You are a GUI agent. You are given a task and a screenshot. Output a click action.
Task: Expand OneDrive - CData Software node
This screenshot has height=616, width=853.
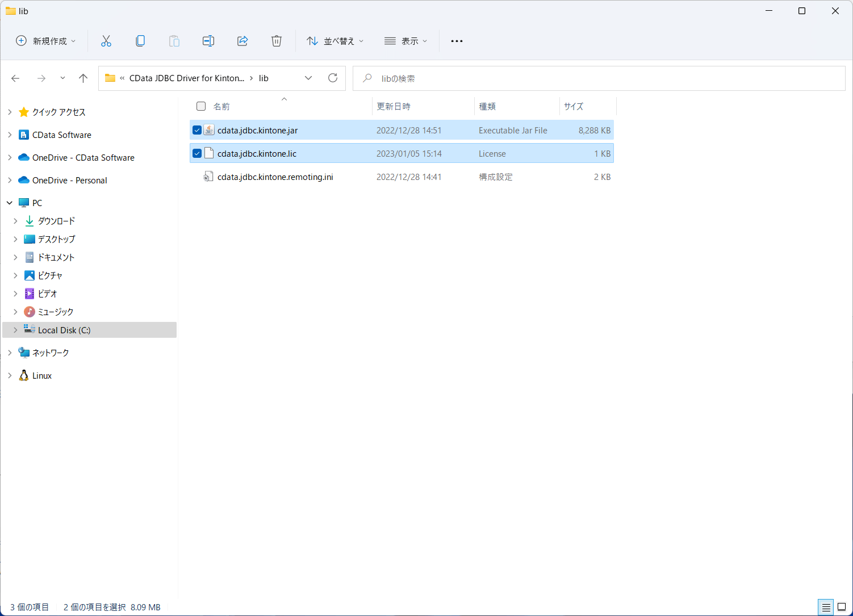click(x=10, y=157)
